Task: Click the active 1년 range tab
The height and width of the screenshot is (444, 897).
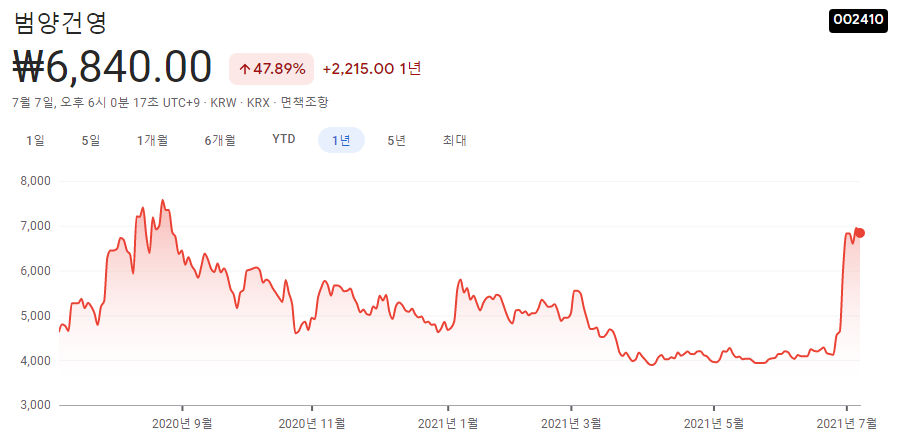Action: point(341,140)
